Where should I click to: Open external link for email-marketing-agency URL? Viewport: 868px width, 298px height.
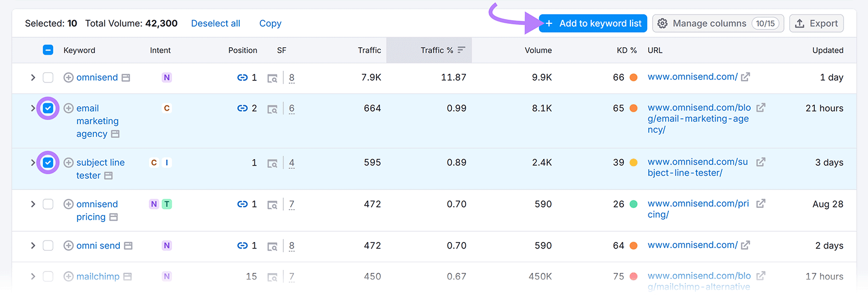[x=761, y=107]
